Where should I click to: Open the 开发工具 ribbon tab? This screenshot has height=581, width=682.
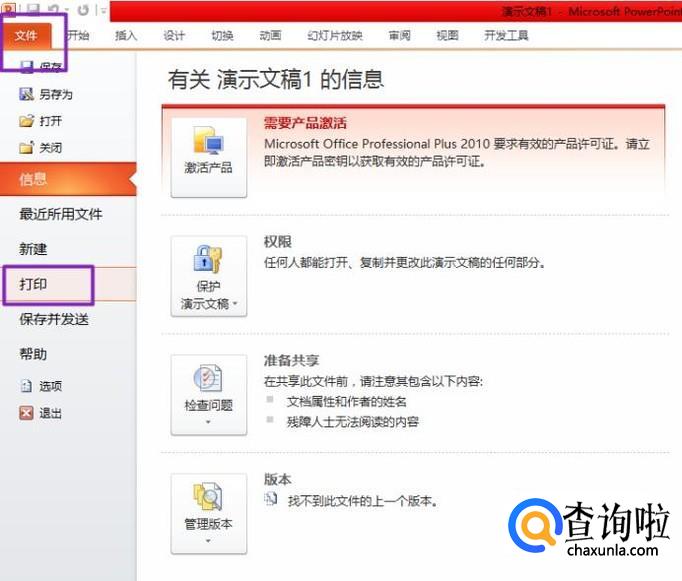tap(506, 35)
